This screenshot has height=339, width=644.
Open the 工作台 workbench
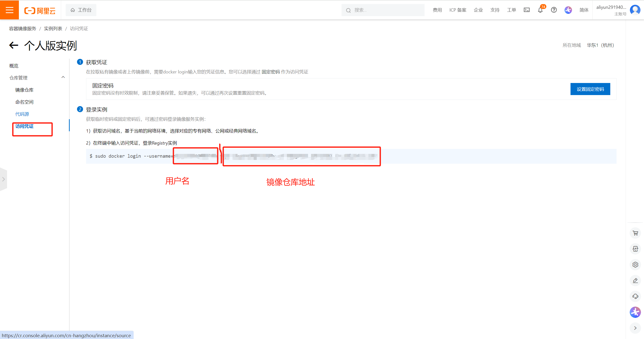coord(81,10)
